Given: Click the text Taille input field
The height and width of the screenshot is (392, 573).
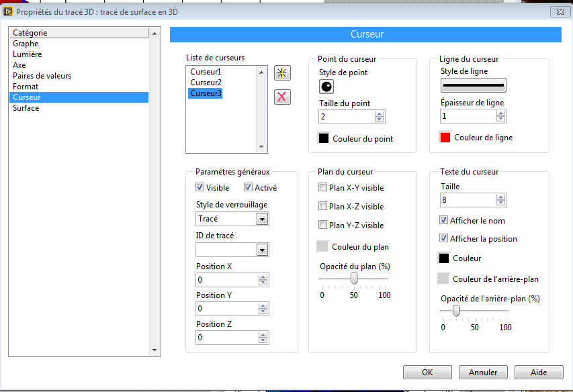Looking at the screenshot, I should click(468, 200).
